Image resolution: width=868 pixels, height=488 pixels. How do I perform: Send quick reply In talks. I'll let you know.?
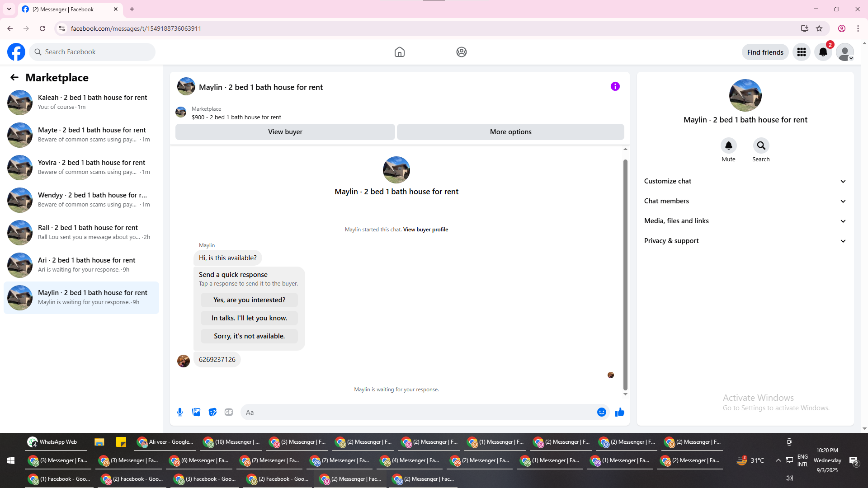tap(250, 318)
